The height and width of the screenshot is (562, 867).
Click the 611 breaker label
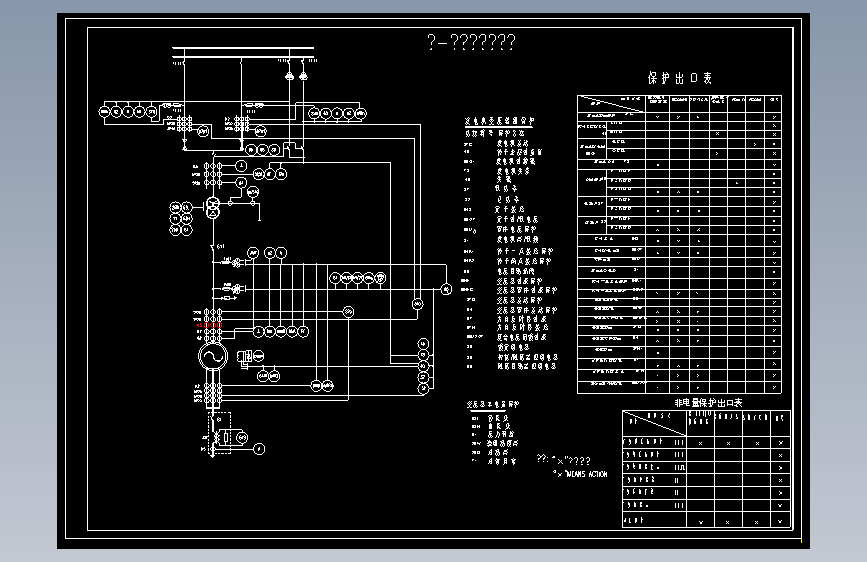click(x=221, y=247)
